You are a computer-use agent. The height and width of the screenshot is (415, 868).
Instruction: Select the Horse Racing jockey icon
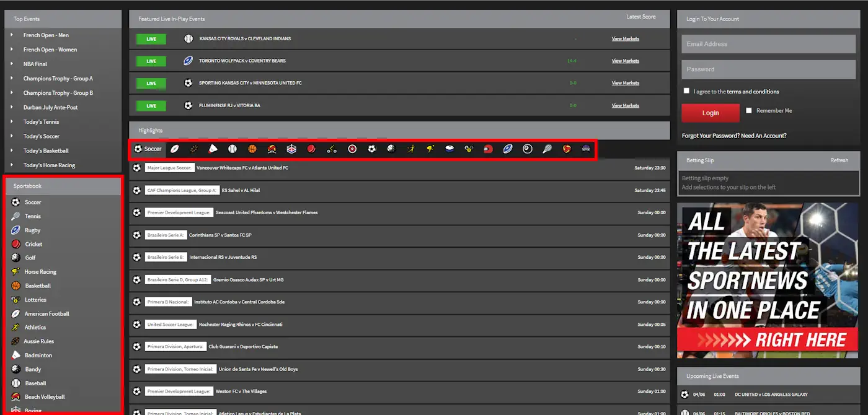[x=431, y=149]
